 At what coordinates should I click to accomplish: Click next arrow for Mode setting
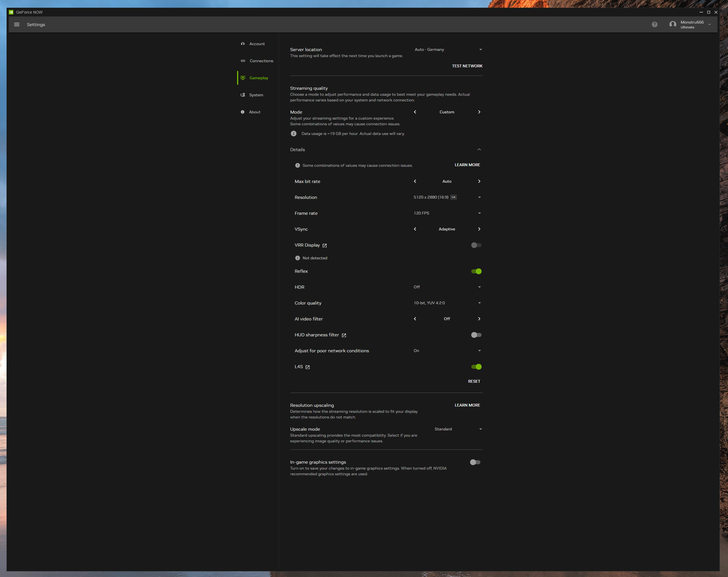[479, 112]
